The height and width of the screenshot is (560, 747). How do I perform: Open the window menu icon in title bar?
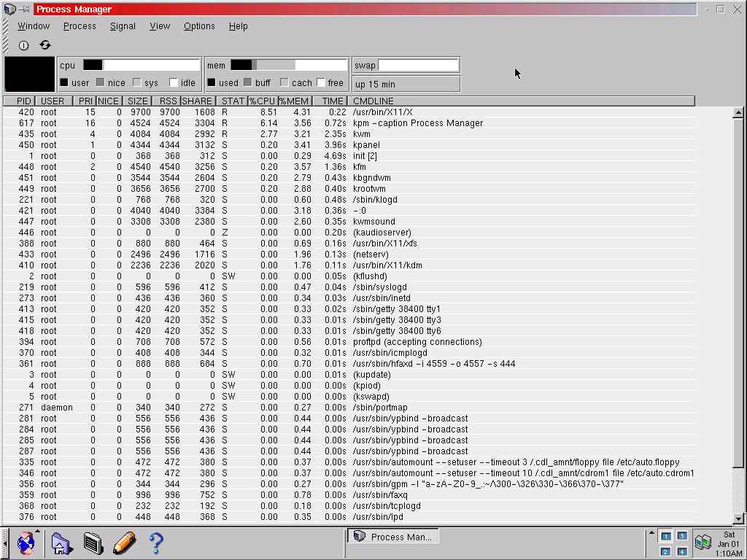point(9,9)
